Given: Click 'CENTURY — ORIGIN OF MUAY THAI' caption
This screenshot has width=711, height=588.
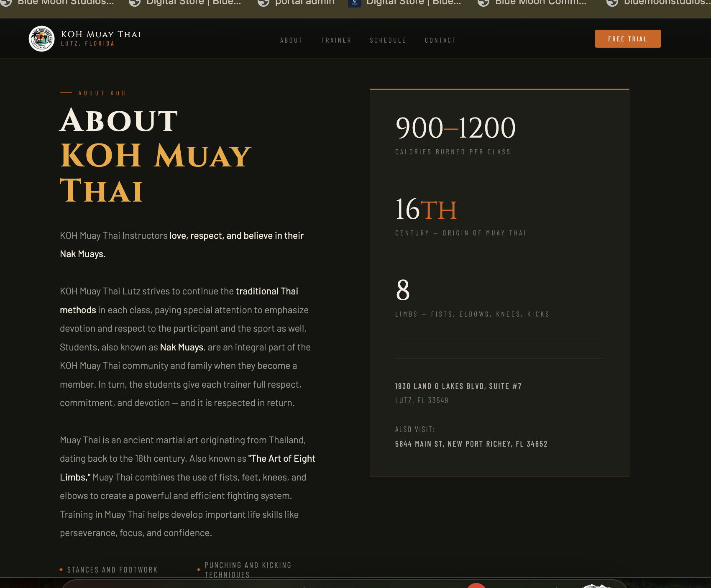Looking at the screenshot, I should (460, 233).
